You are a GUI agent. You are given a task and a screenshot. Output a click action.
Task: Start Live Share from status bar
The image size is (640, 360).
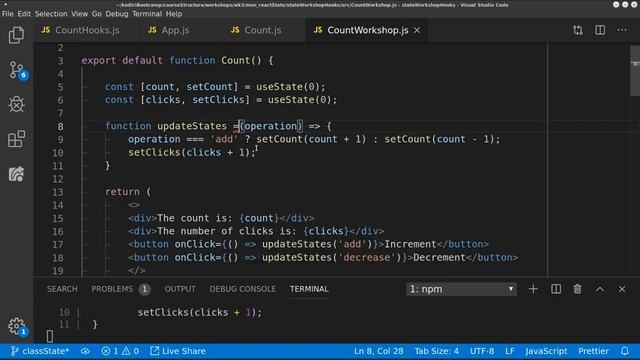(178, 351)
